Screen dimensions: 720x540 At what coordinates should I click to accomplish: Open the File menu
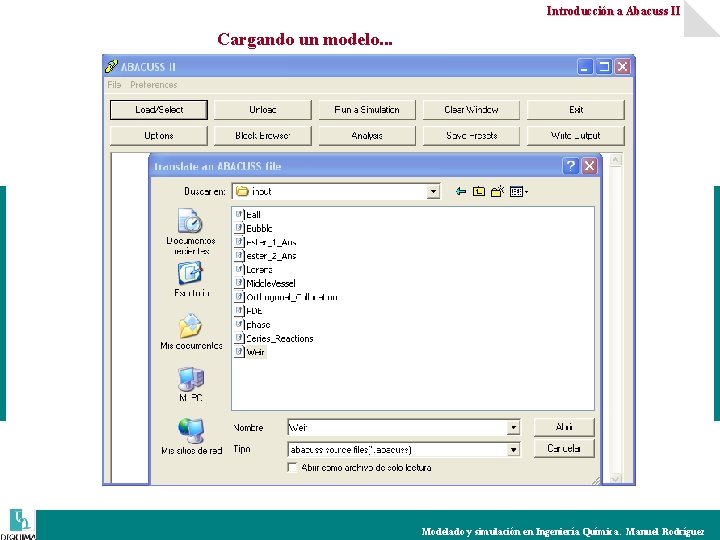pyautogui.click(x=114, y=85)
